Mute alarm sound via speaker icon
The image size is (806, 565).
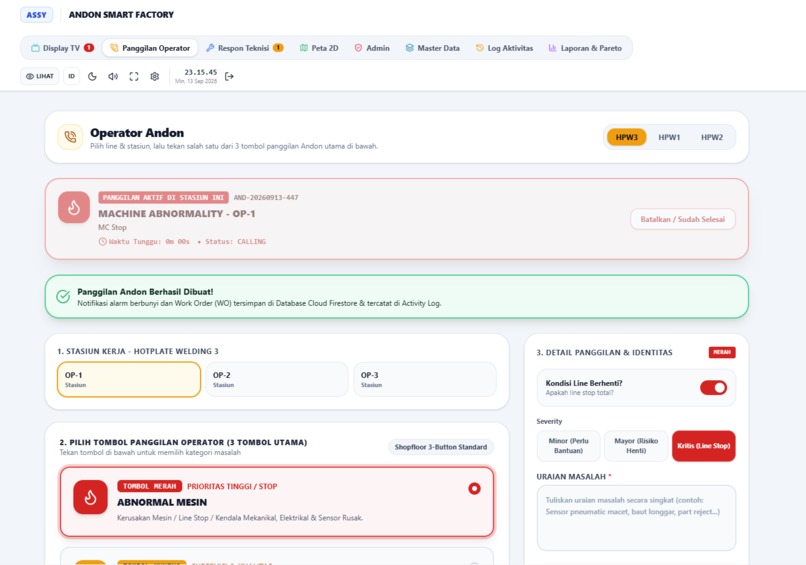coord(113,76)
